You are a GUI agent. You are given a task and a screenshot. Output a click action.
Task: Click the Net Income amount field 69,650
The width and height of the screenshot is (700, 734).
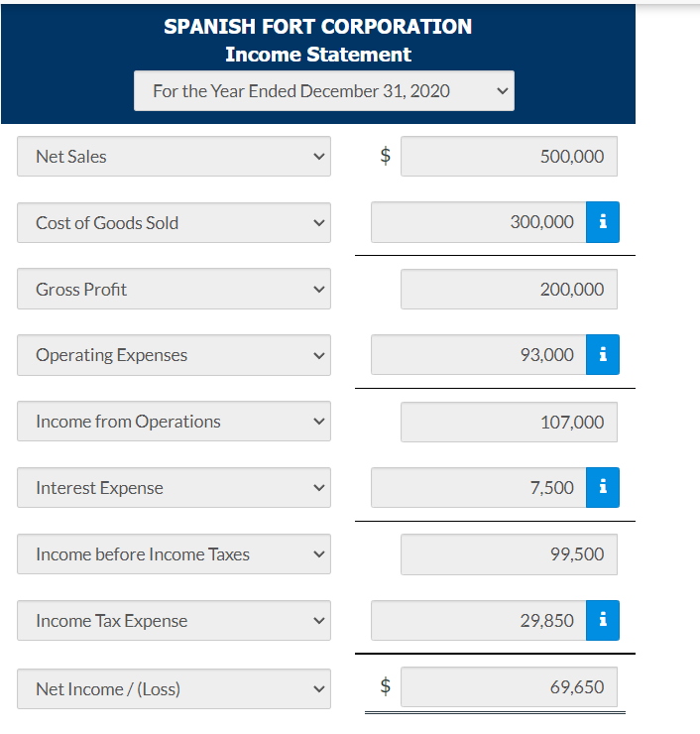pos(509,687)
